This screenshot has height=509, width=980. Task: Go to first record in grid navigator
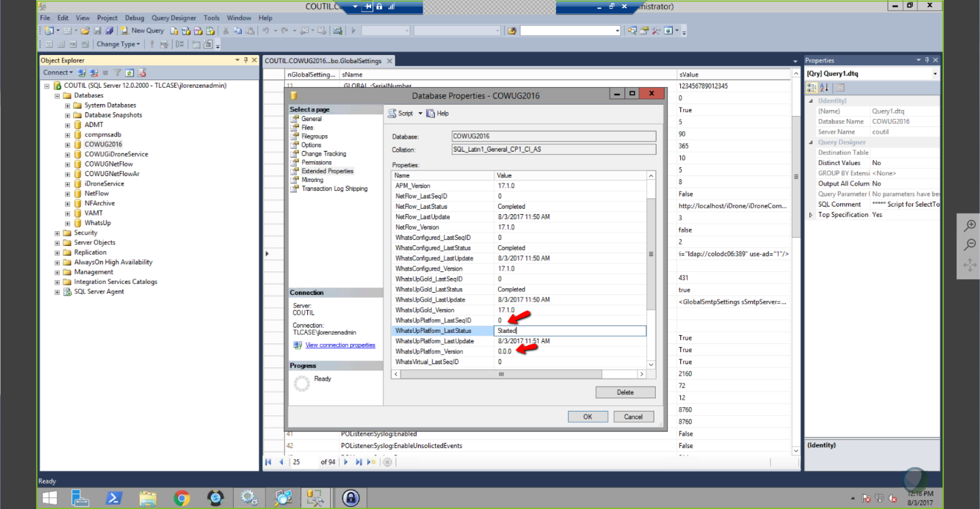point(269,462)
